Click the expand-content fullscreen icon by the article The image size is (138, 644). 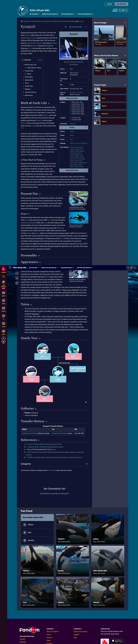17,273
